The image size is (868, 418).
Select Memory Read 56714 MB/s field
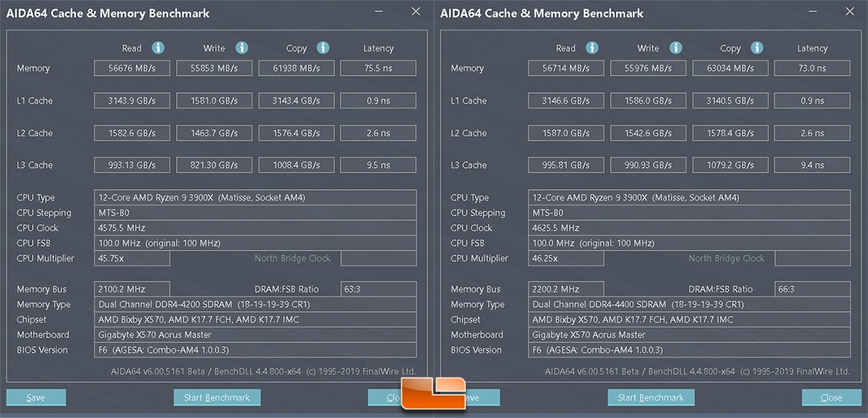pyautogui.click(x=566, y=68)
